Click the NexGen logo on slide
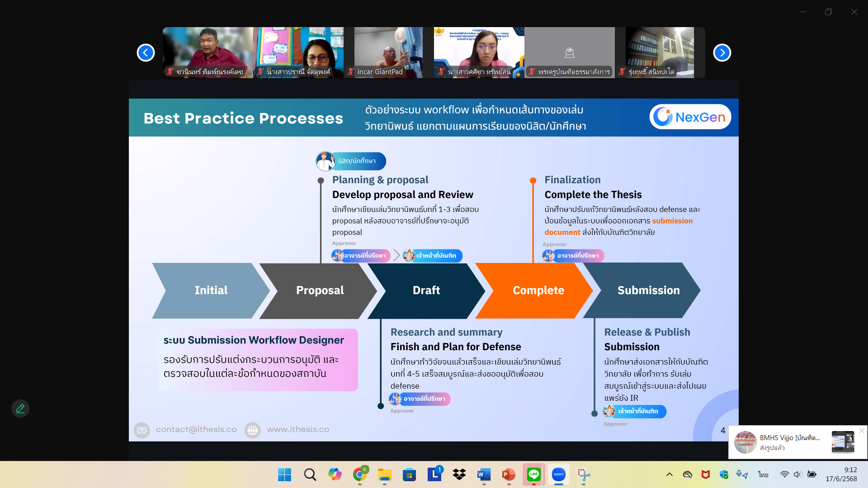868x488 pixels. 690,117
